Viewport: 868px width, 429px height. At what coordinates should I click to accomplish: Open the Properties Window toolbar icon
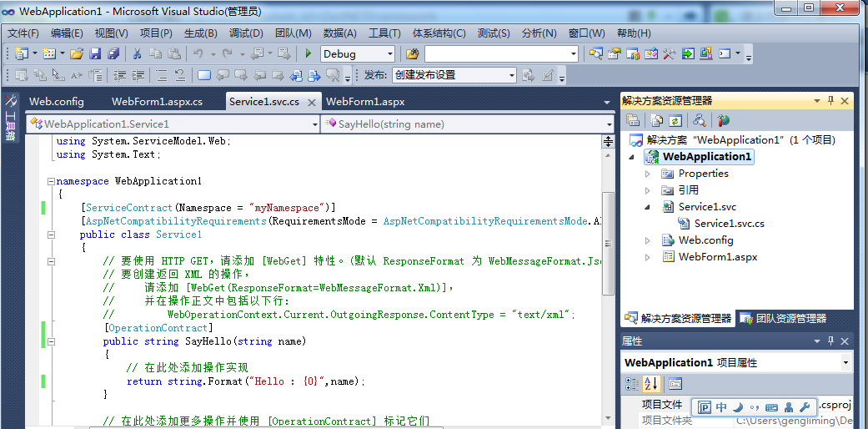point(614,53)
